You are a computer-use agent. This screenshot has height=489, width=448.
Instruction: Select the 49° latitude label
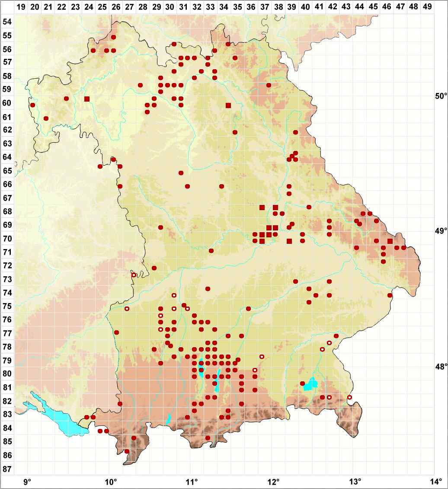(441, 231)
